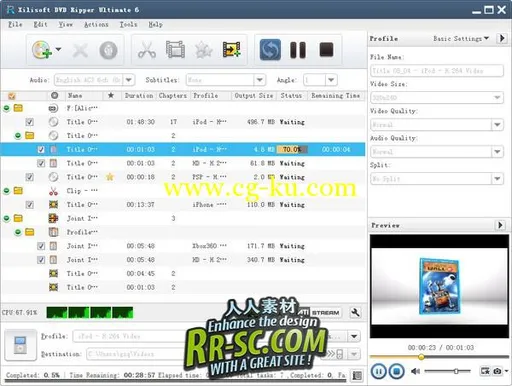Click the WALL-E preview video thumbnail

click(x=439, y=286)
